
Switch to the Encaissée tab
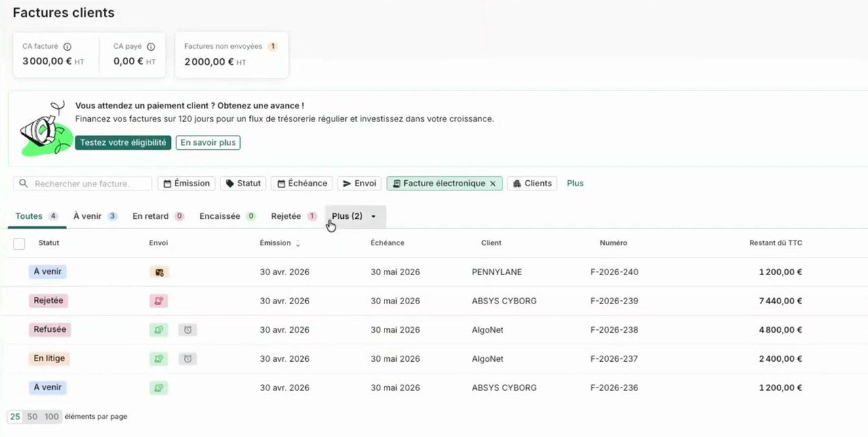pos(227,216)
